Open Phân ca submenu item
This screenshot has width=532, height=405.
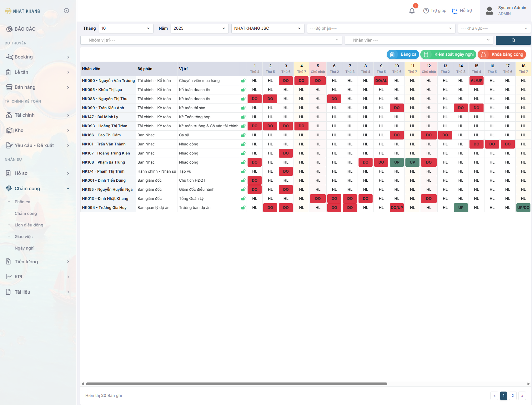pos(23,202)
